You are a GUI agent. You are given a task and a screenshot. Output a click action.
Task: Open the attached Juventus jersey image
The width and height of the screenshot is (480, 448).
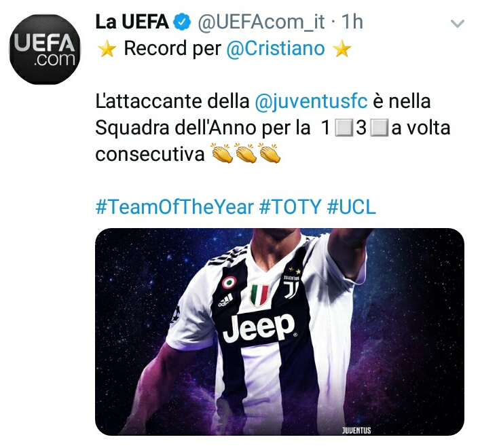click(280, 332)
